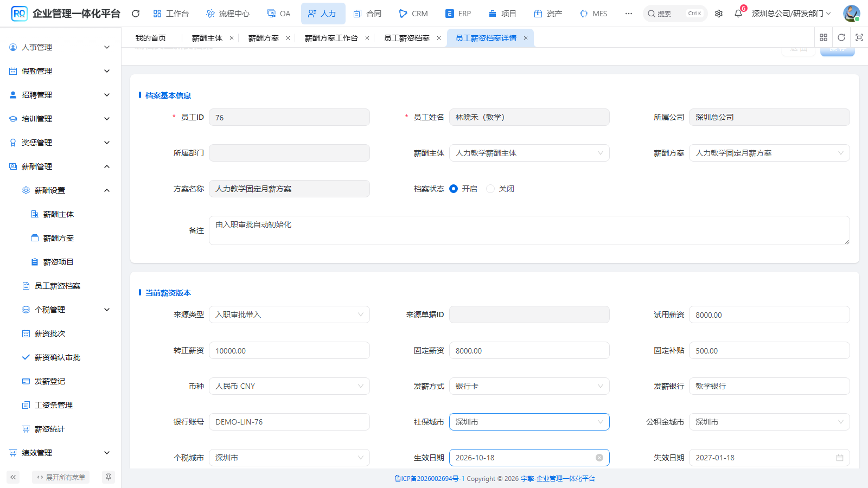Open the CRM top menu
The width and height of the screenshot is (868, 488).
pyautogui.click(x=413, y=14)
